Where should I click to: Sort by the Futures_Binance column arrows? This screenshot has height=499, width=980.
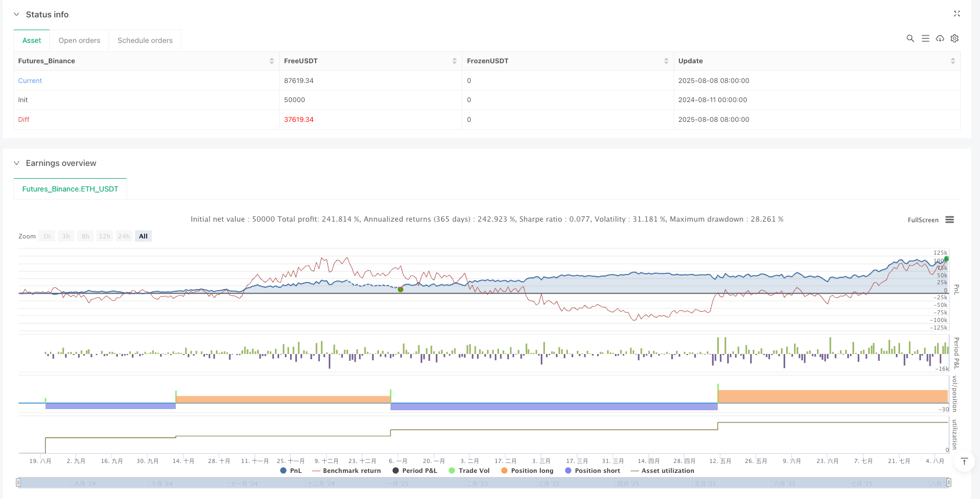pyautogui.click(x=272, y=61)
